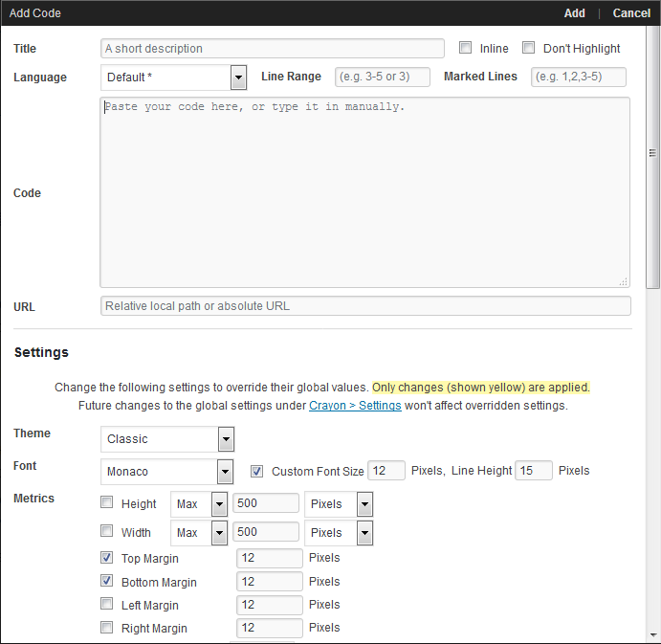This screenshot has width=661, height=644.
Task: Click the Bottom Margin value field
Action: point(270,582)
